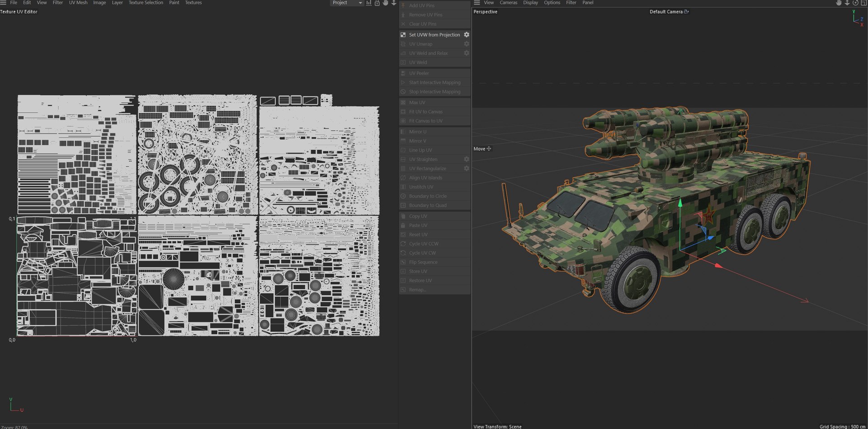This screenshot has height=429, width=868.
Task: Open UV Unwrap options gear
Action: coord(467,44)
